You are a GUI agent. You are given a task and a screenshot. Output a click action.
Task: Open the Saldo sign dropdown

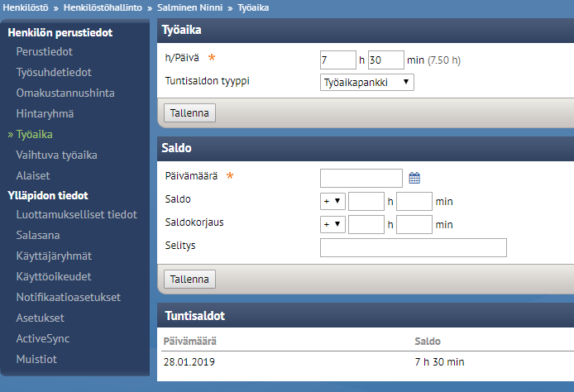[332, 201]
